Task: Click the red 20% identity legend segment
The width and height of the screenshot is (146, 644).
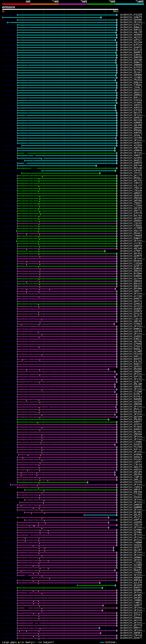Action: [x=16, y=4]
